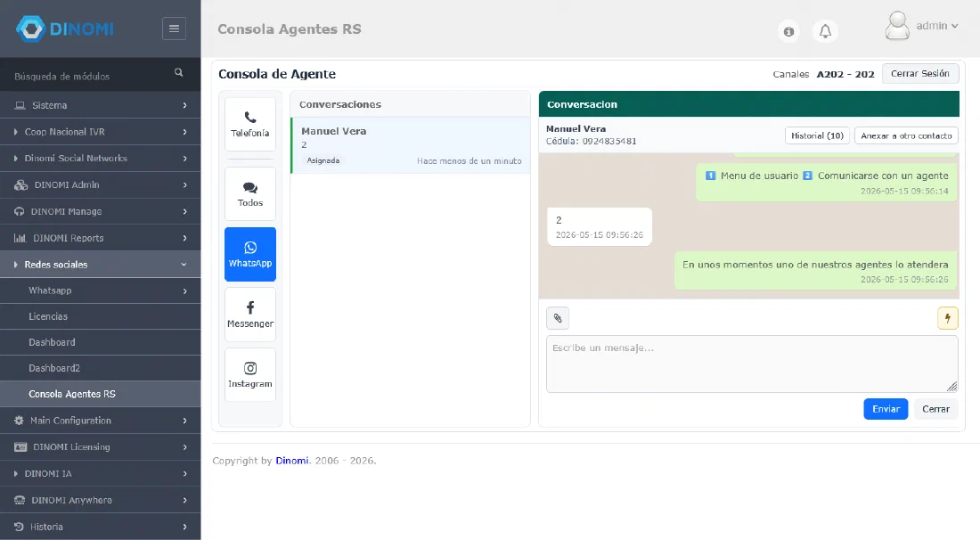Open the Instagram channel
Image resolution: width=980 pixels, height=540 pixels.
(250, 375)
